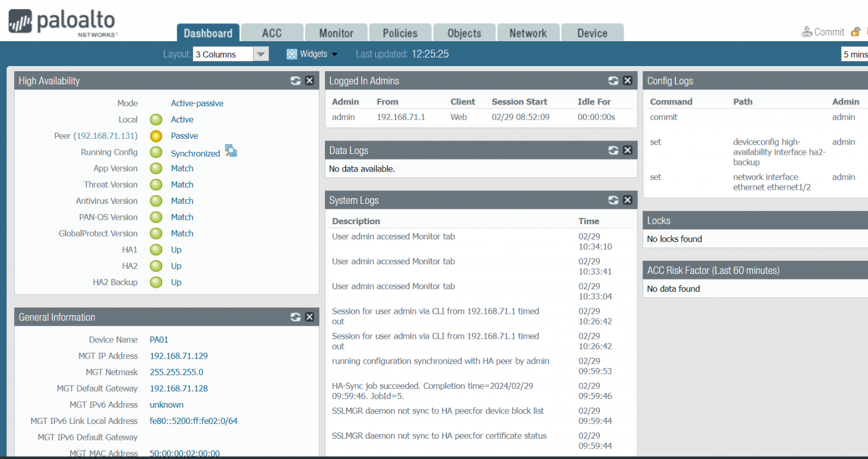The image size is (868, 459).
Task: Click the Palo Alto Networks logo
Action: pyautogui.click(x=62, y=22)
